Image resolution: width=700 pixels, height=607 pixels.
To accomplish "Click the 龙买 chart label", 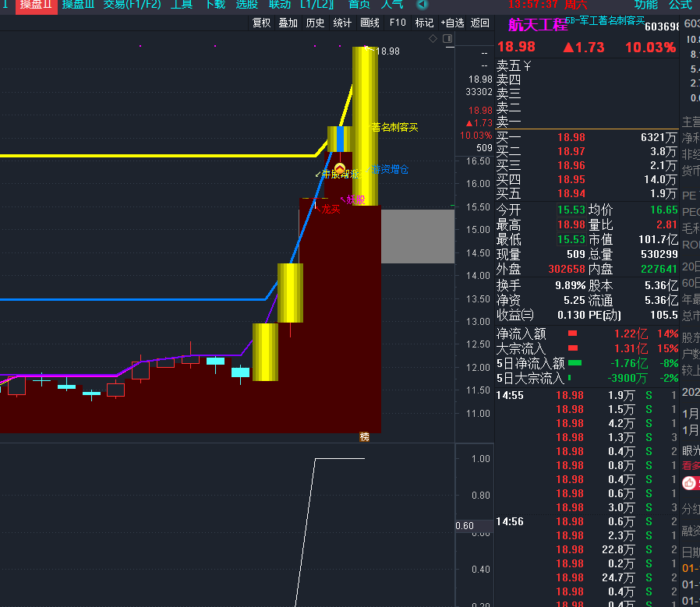I will 331,210.
